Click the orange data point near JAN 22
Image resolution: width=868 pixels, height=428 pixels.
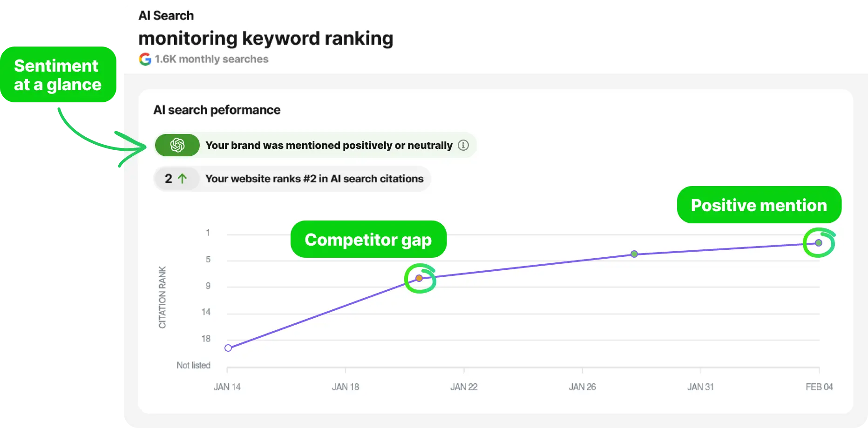(x=419, y=277)
